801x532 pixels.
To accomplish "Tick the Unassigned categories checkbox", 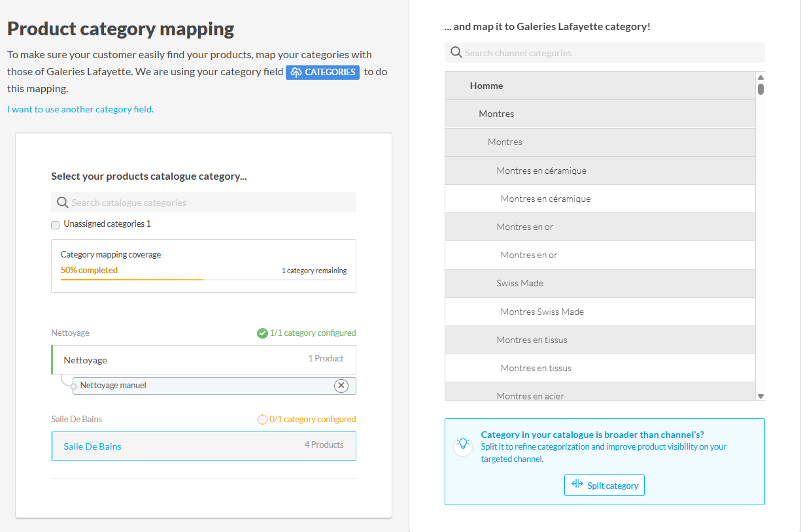I will [56, 225].
